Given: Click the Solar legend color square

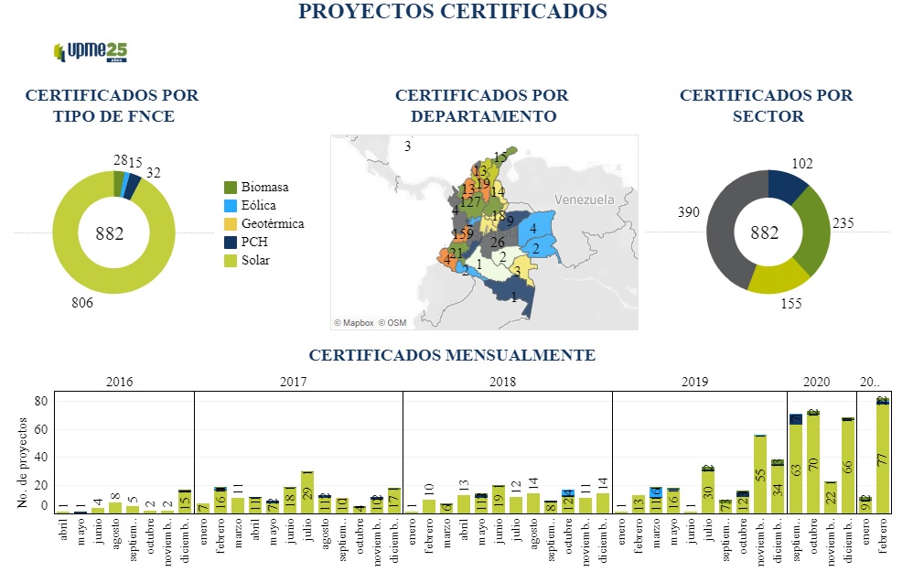Looking at the screenshot, I should [x=230, y=261].
